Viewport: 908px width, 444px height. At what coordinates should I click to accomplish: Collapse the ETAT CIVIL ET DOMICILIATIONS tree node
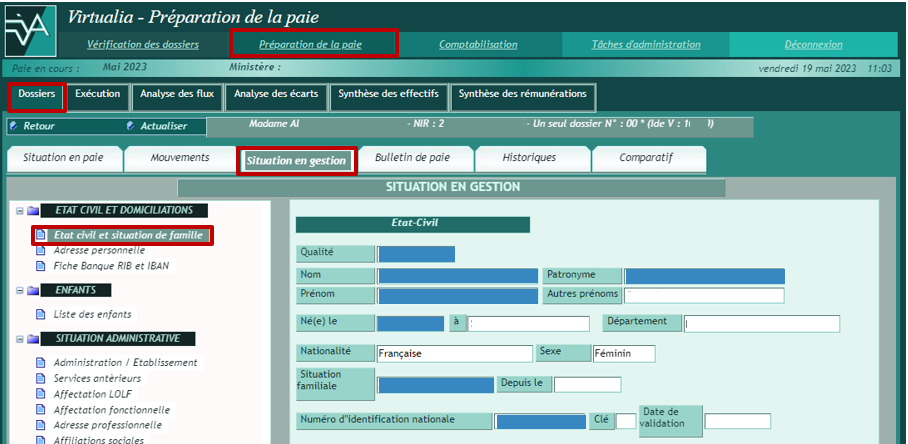(x=19, y=211)
